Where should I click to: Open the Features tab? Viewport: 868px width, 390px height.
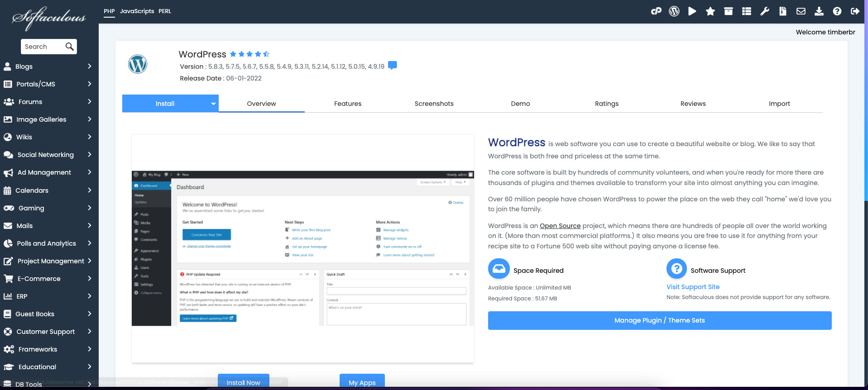click(x=348, y=104)
